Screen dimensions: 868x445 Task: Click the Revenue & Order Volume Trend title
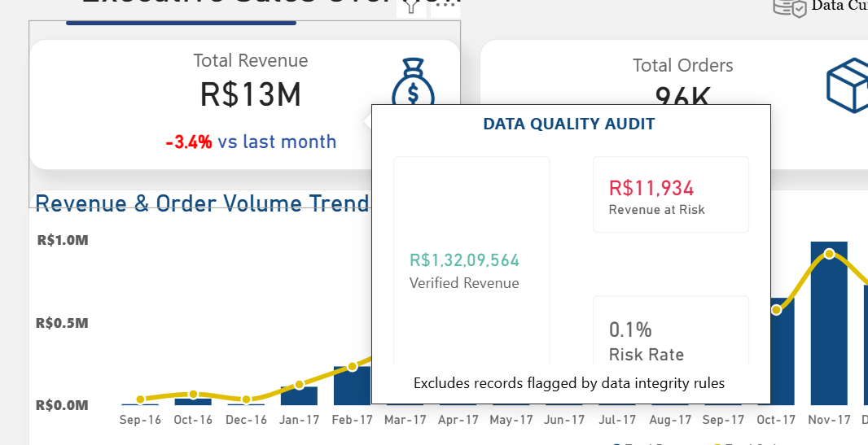coord(202,203)
